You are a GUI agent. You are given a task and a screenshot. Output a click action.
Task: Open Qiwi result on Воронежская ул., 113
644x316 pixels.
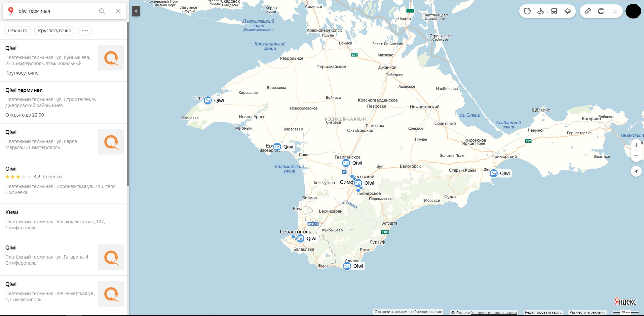[64, 182]
